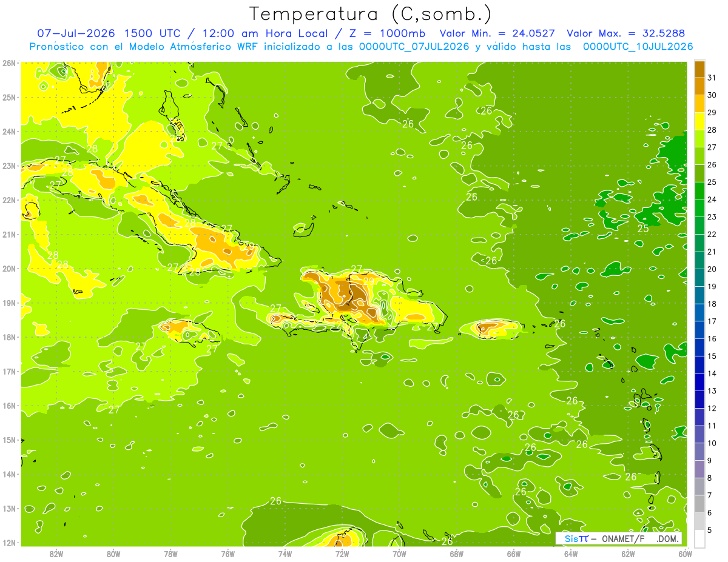This screenshot has width=728, height=562.
Task: Click the valid-until time "0000UTC_10JUL2026"
Action: pos(638,47)
